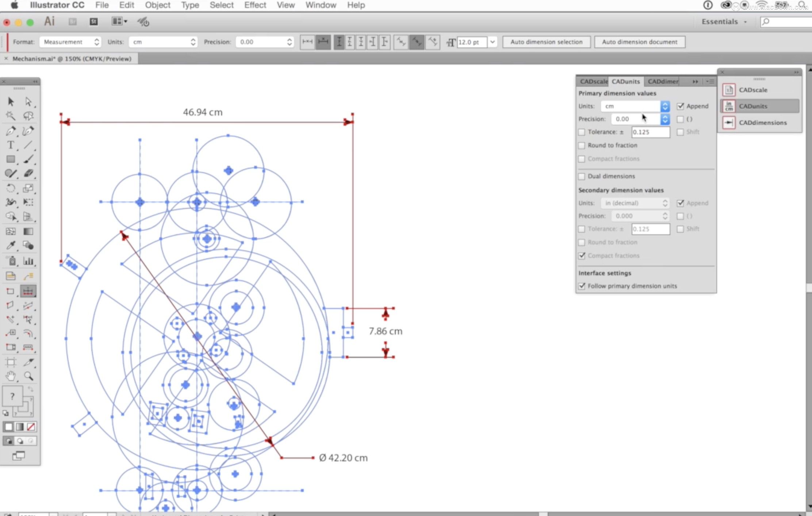Select the Rotate tool
Image resolution: width=812 pixels, height=516 pixels.
coord(11,188)
